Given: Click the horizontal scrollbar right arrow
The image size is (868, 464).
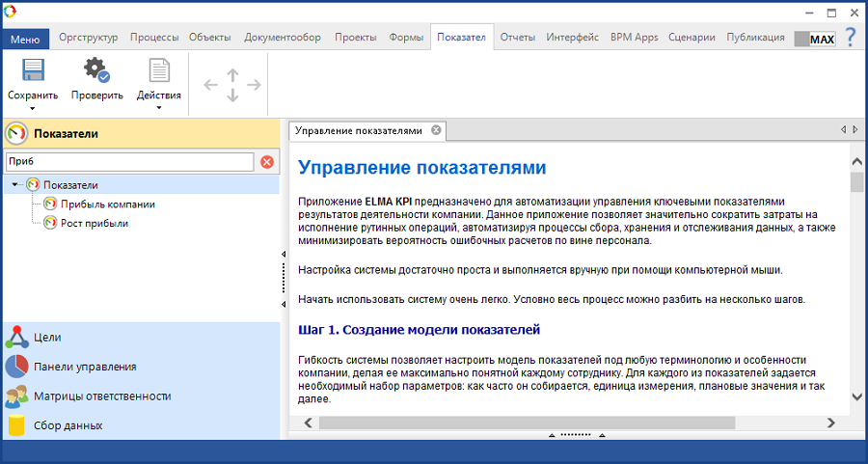Looking at the screenshot, I should tap(831, 423).
